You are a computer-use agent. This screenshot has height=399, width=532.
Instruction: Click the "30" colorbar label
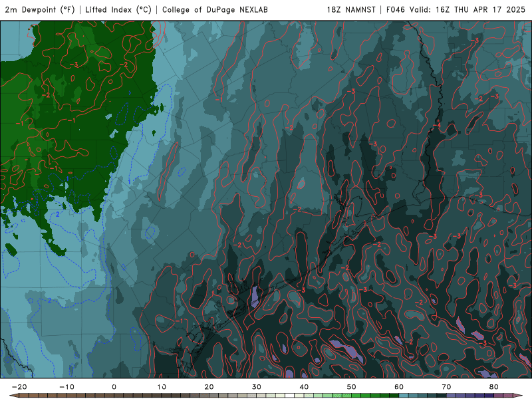[257, 387]
